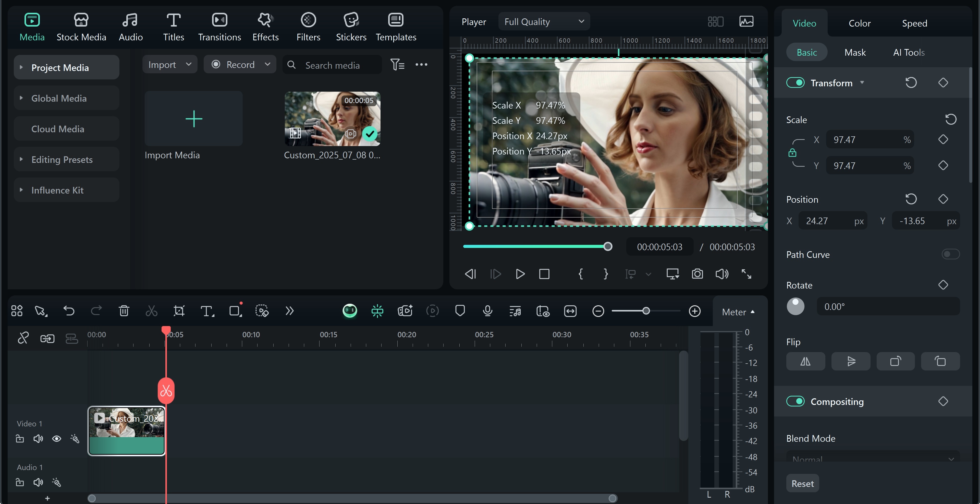The width and height of the screenshot is (980, 504).
Task: Flip the clip horizontally
Action: (x=805, y=361)
